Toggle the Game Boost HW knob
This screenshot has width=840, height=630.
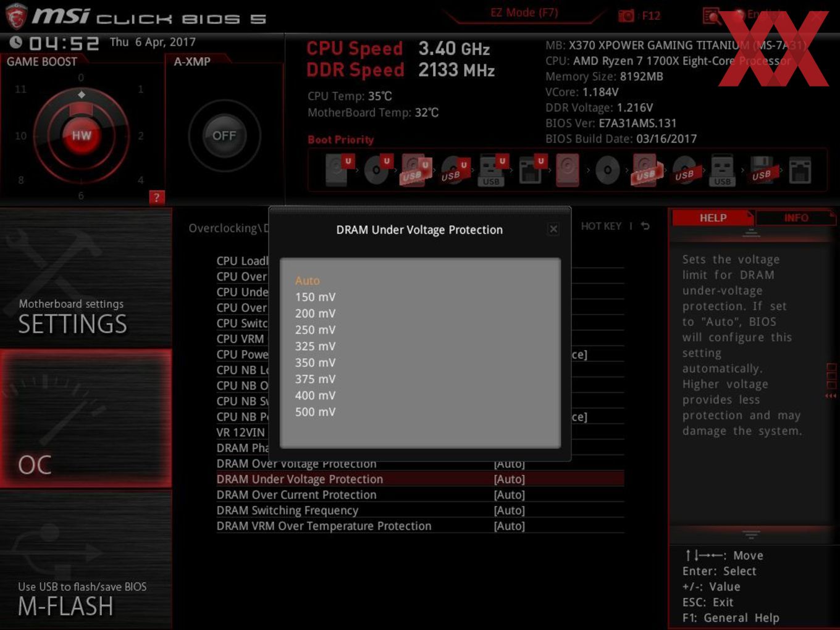coord(82,135)
